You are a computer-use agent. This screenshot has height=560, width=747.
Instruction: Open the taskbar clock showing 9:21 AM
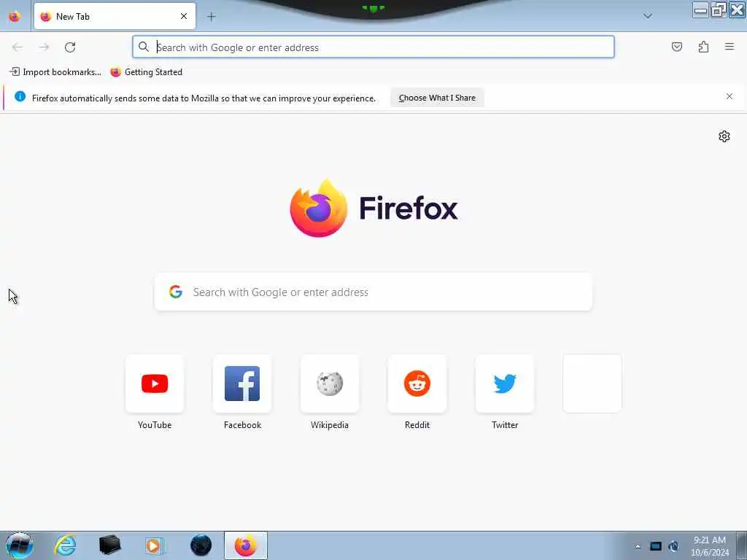(710, 546)
